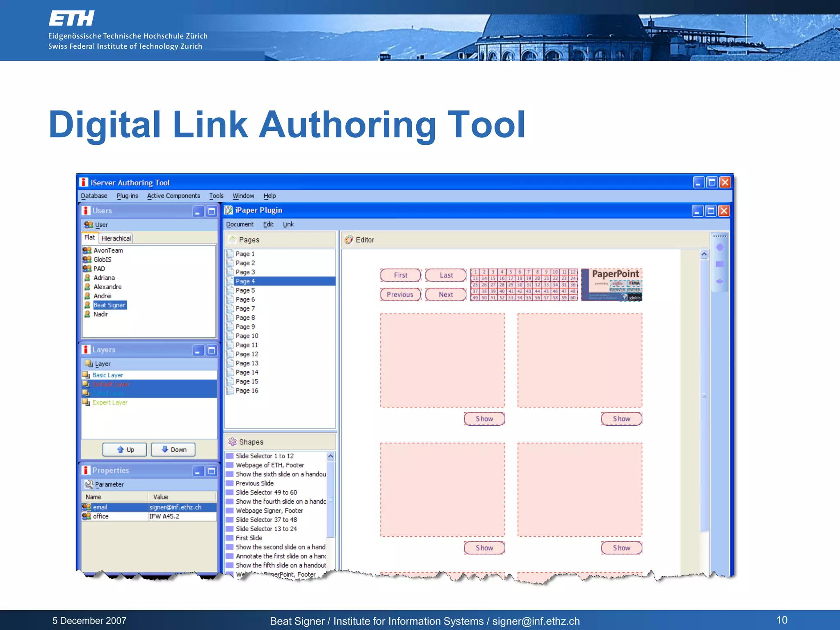Open the Window menu

(243, 196)
